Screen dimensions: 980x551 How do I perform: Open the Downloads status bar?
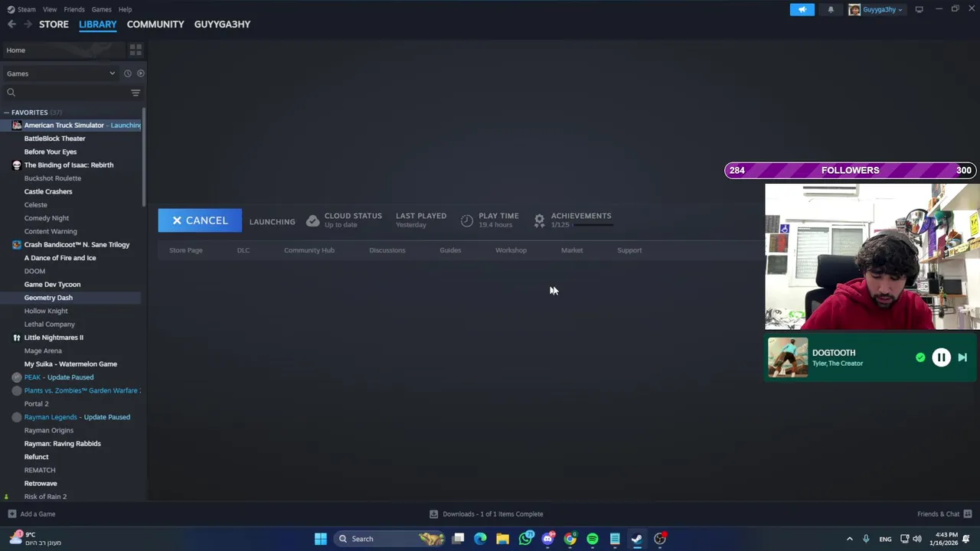(x=486, y=514)
